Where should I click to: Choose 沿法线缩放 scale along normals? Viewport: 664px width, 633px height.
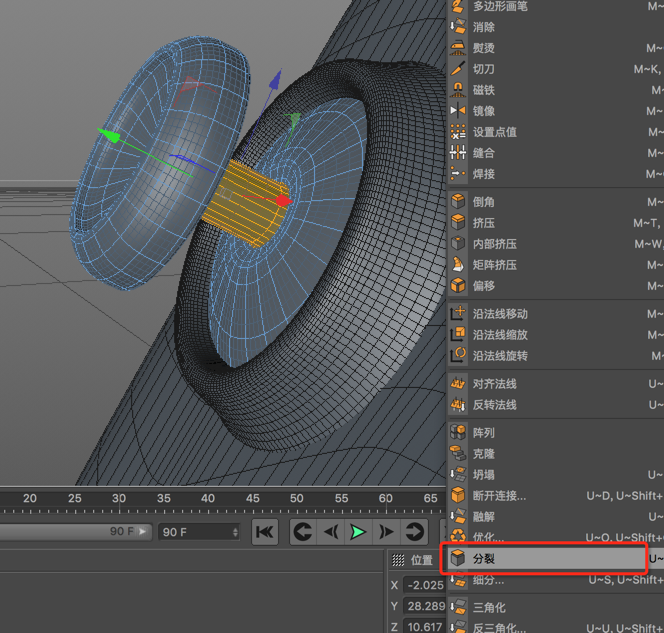point(556,334)
